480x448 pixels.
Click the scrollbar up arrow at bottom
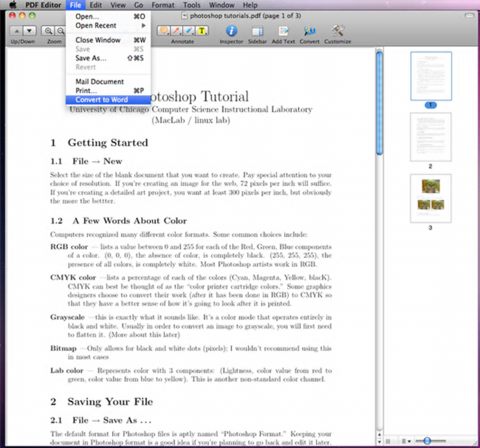tap(379, 434)
